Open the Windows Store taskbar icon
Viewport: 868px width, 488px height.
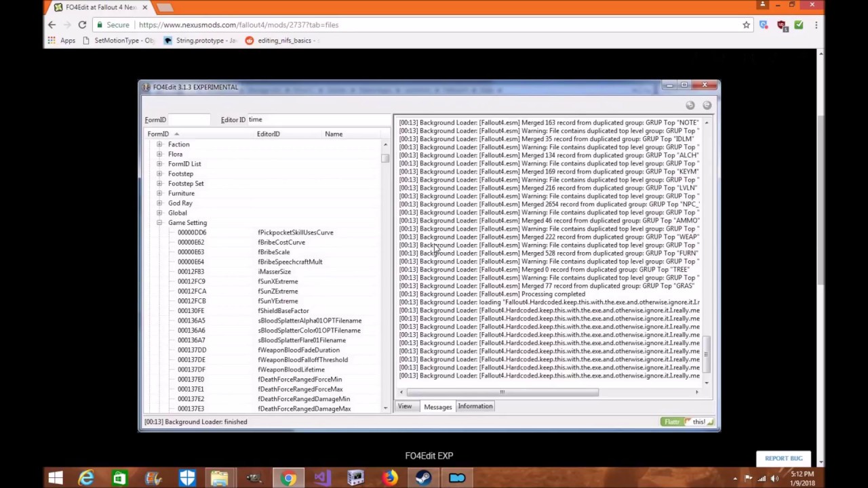[119, 479]
